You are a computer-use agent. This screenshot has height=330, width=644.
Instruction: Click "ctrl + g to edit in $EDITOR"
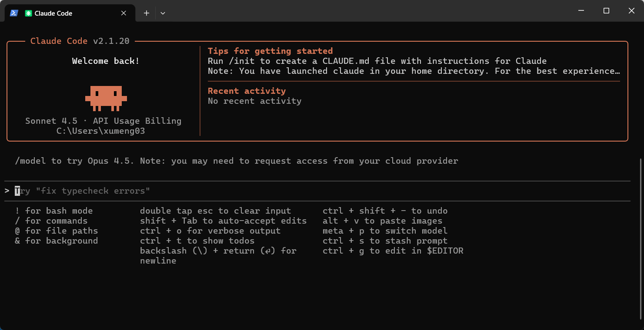point(393,251)
